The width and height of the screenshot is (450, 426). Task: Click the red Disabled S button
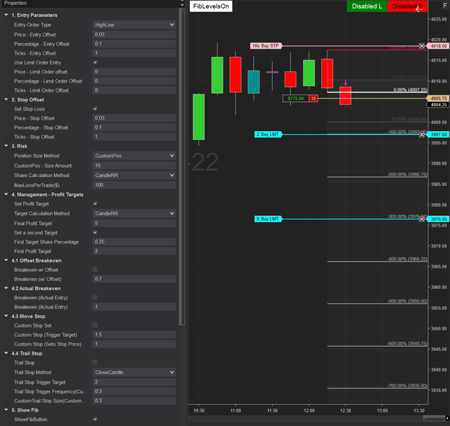click(x=407, y=6)
